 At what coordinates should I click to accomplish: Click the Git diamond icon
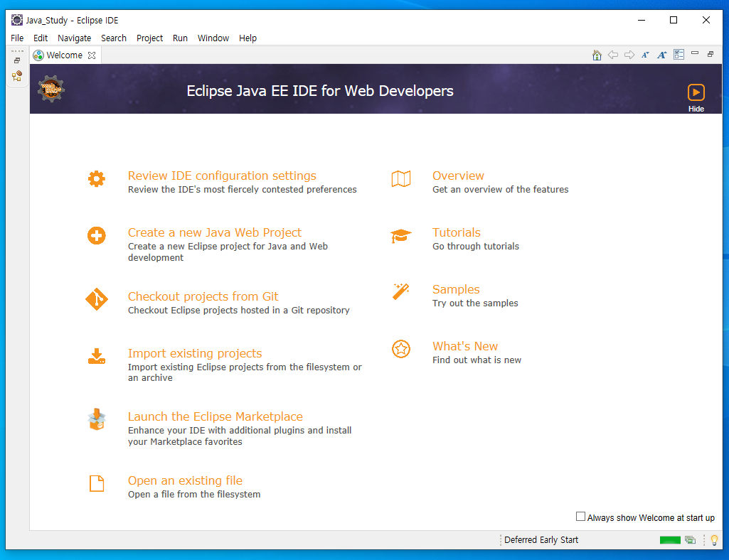click(97, 299)
